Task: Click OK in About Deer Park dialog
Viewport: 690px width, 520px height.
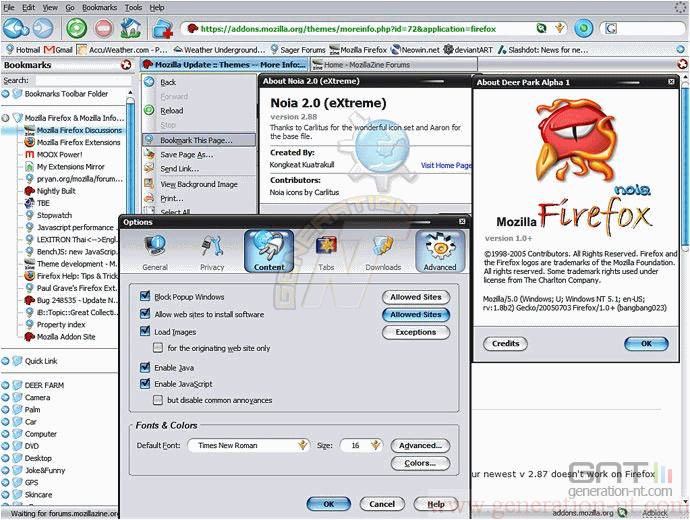Action: pyautogui.click(x=646, y=344)
